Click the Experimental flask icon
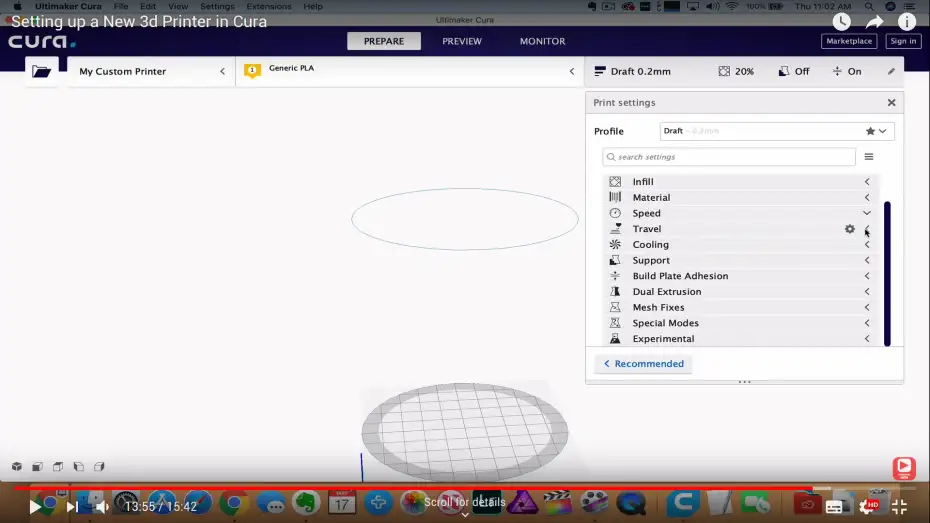The width and height of the screenshot is (930, 523). point(615,339)
